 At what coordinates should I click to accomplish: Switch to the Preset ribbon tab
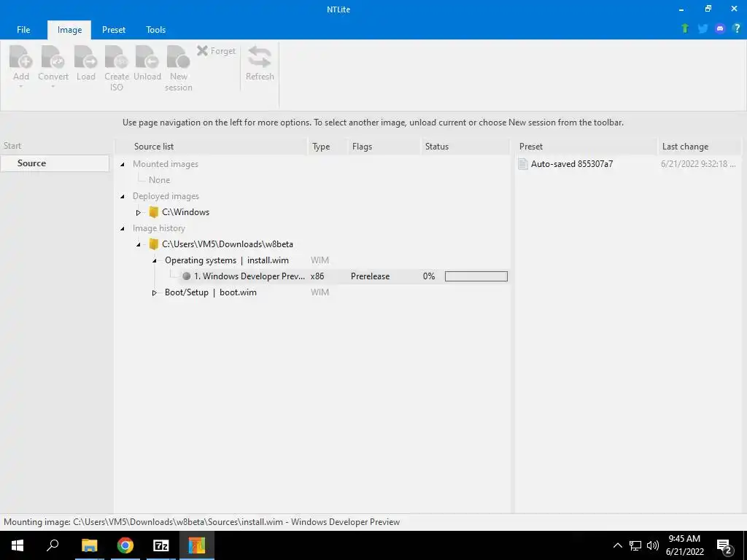pyautogui.click(x=113, y=29)
